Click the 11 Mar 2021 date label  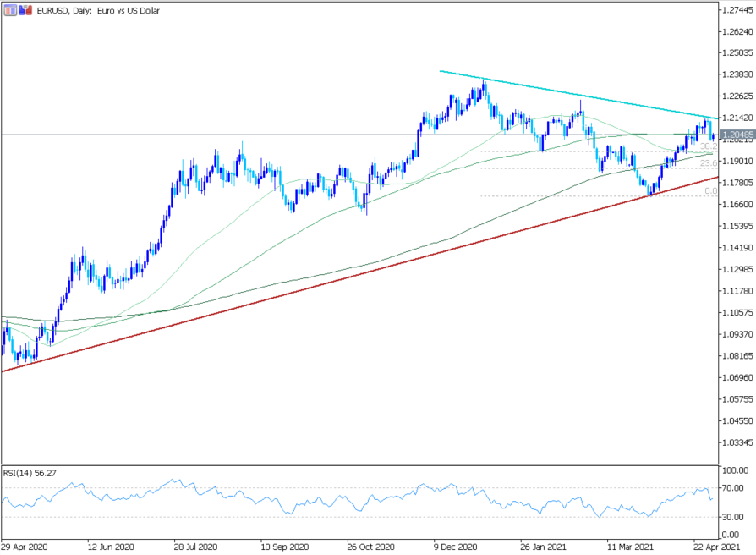tap(630, 547)
